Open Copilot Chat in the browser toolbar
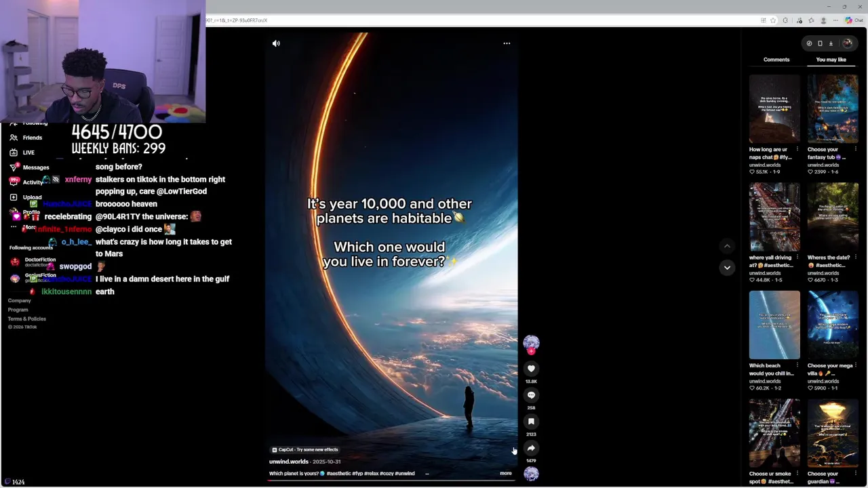Viewport: 868px width, 488px height. pos(854,20)
